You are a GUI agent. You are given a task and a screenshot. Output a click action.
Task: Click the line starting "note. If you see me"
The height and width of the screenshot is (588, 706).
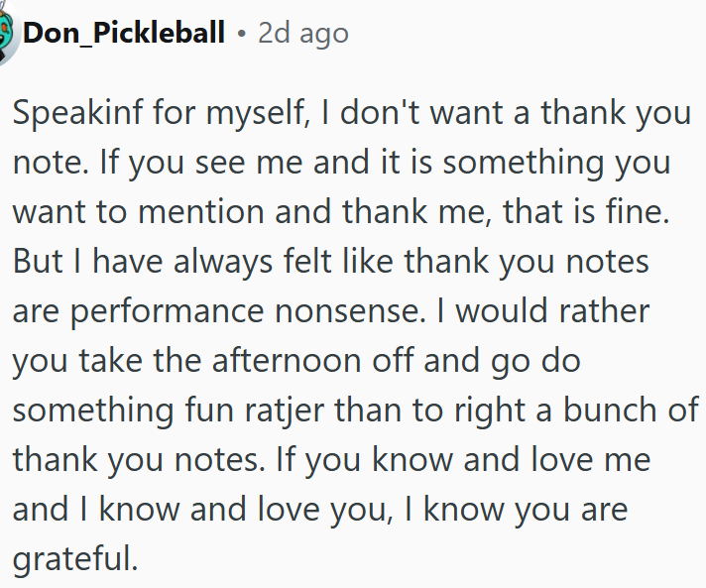[x=341, y=163]
